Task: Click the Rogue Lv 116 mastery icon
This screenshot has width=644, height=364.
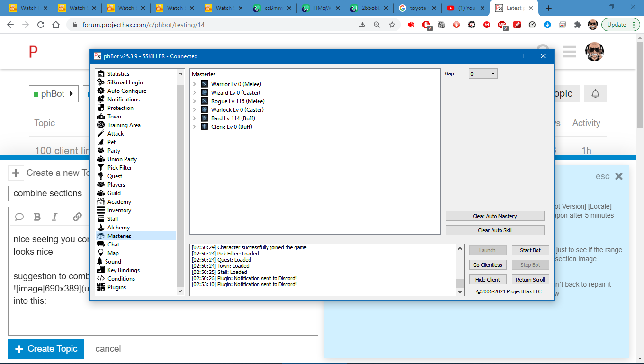Action: 205,101
